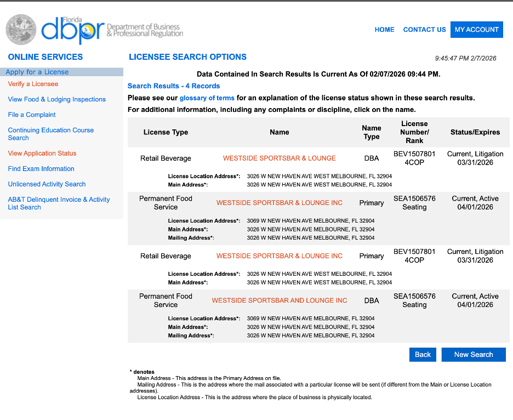Open Continuing Education Course Search
513x420 pixels.
pyautogui.click(x=50, y=134)
